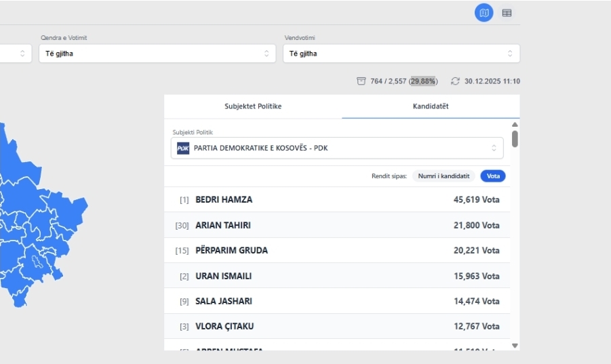Click the refresh timestamp icon
The image size is (611, 364).
(455, 81)
